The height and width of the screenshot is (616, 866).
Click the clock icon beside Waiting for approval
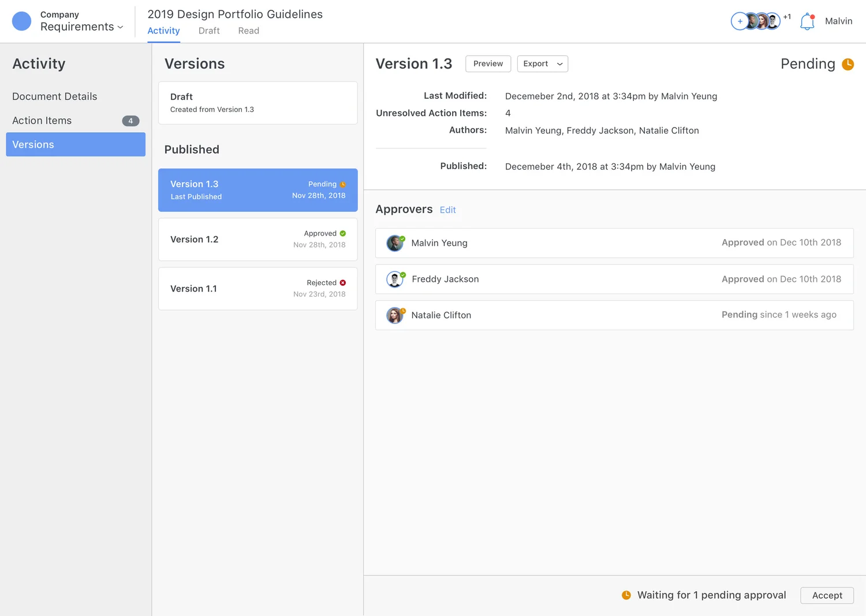[x=626, y=595]
